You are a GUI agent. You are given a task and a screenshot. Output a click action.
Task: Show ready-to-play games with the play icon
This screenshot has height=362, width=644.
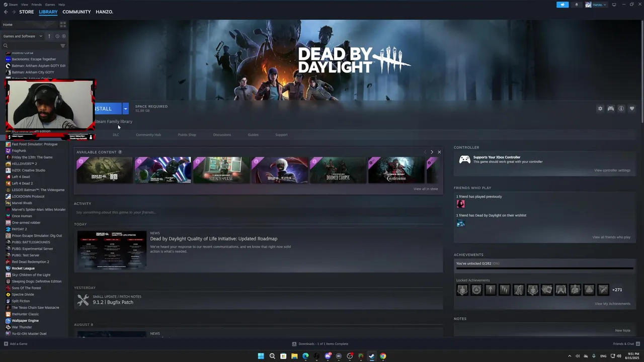[x=64, y=36]
